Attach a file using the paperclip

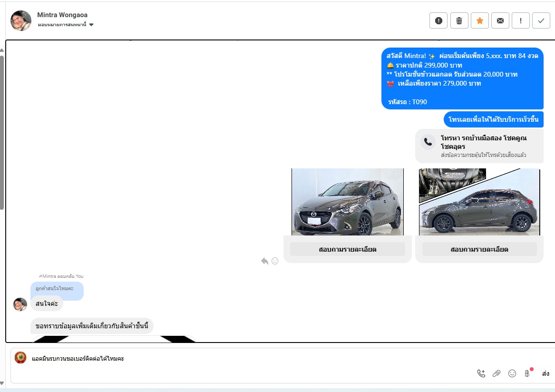point(497,373)
